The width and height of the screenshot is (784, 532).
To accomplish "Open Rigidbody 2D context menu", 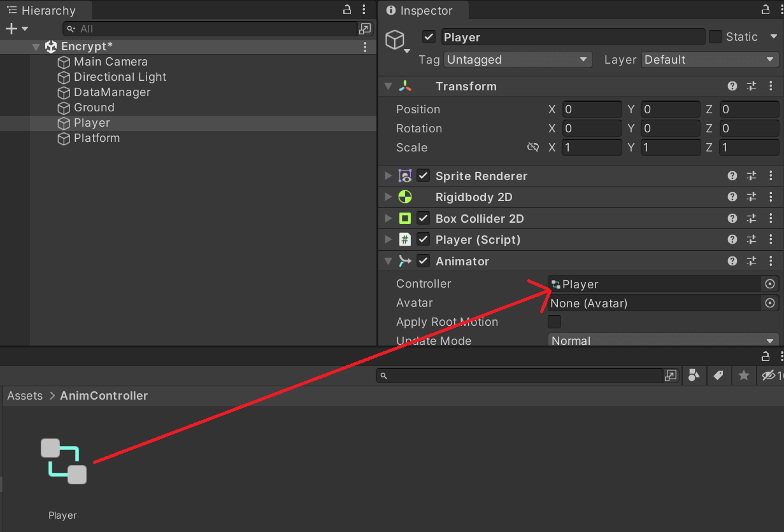I will point(771,197).
